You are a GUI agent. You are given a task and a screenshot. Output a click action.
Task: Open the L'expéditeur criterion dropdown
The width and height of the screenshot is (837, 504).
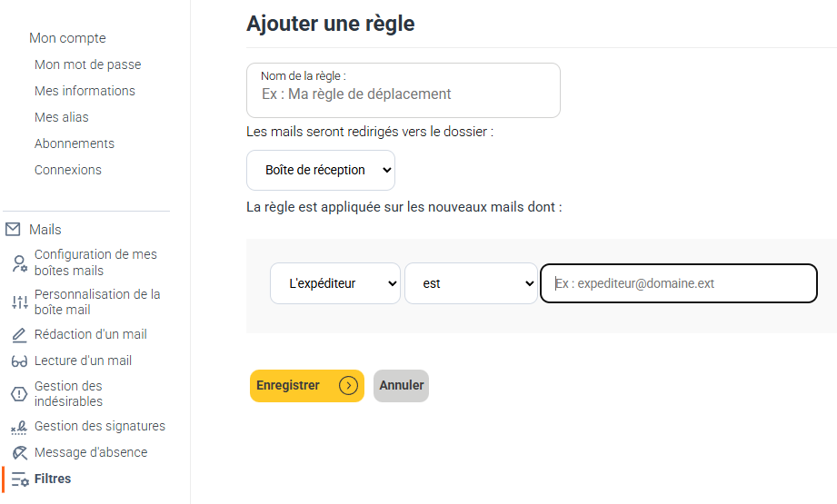coord(335,283)
